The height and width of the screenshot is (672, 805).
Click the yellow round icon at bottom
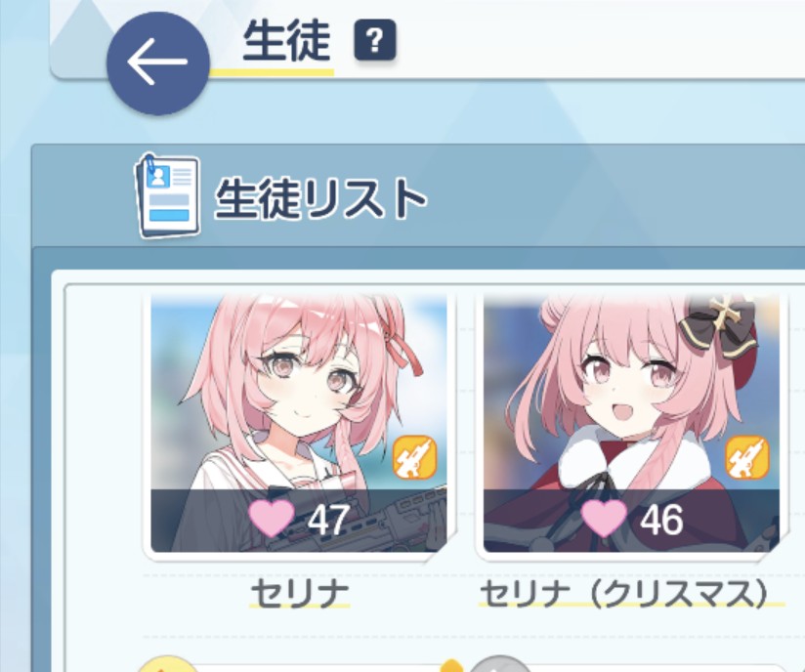pos(168,664)
